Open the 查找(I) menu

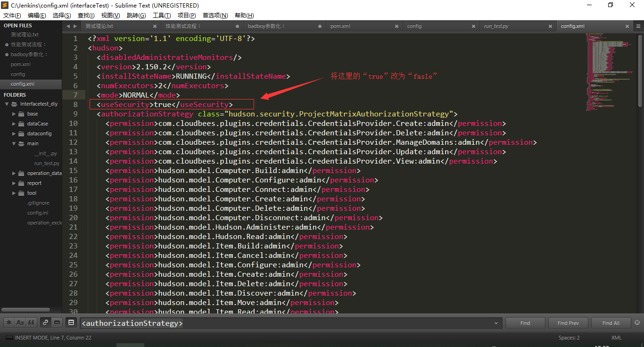tap(86, 16)
